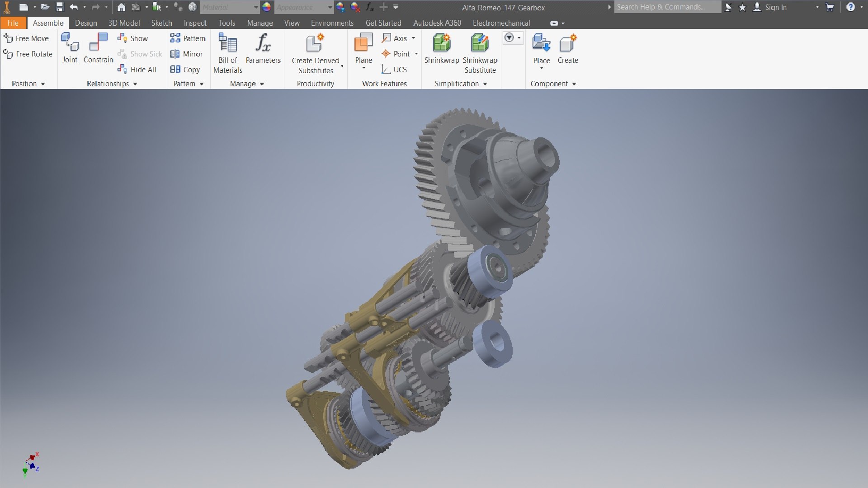Screen dimensions: 868x488
Task: Open the Electromechanical tab
Action: tap(501, 23)
